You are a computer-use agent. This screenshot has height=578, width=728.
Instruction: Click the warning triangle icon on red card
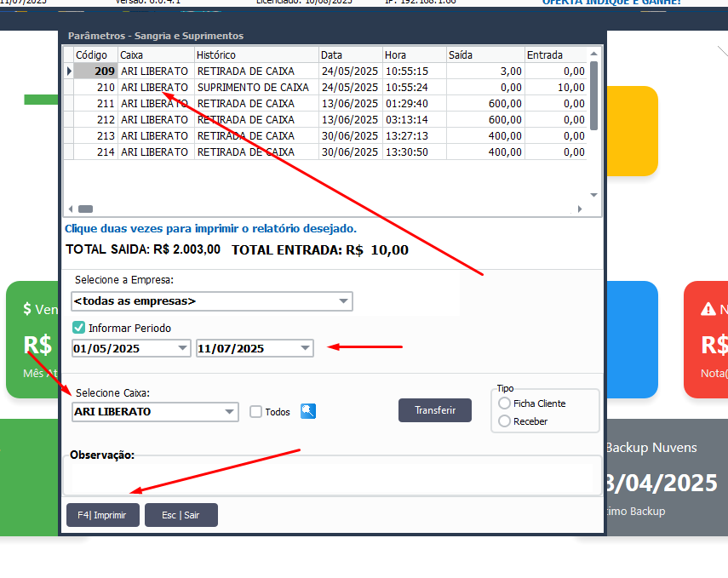click(x=708, y=309)
